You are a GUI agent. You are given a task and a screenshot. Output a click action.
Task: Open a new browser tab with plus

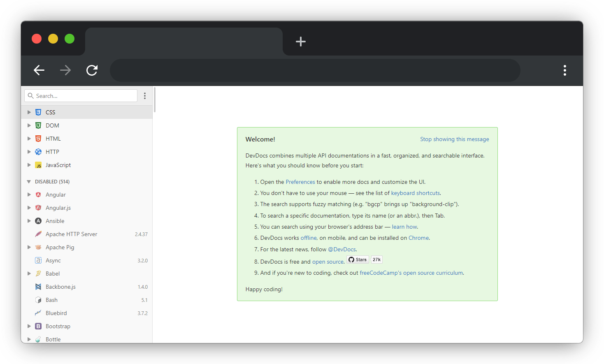coord(301,42)
